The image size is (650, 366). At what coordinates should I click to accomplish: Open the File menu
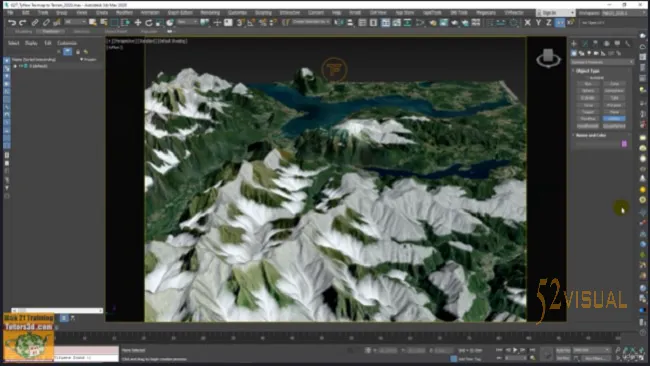tap(10, 13)
